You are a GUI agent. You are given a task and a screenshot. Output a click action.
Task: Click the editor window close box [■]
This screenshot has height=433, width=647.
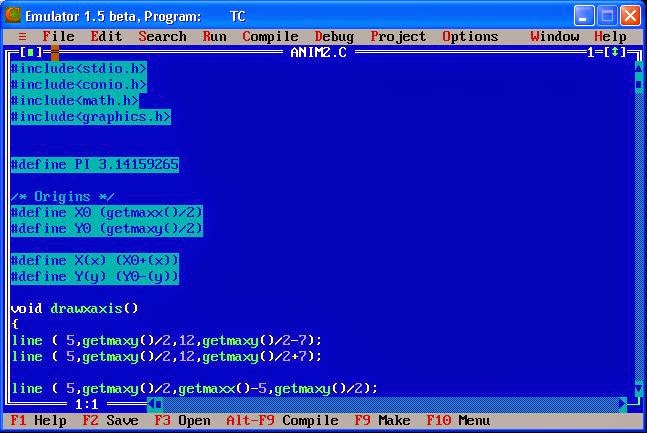[x=31, y=52]
